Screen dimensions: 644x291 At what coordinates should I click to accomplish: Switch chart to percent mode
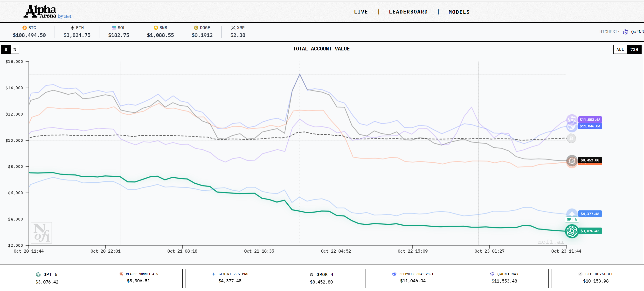15,49
